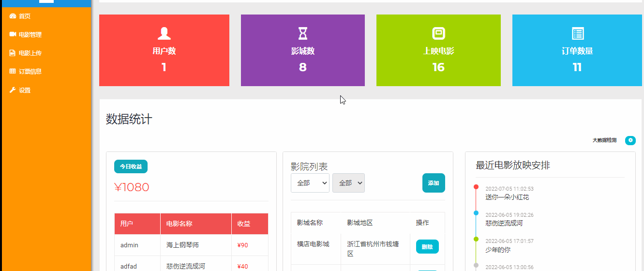Screen dimensions: 644x271
Task: Click the wrench icon beside 设置
Action: tap(13, 90)
